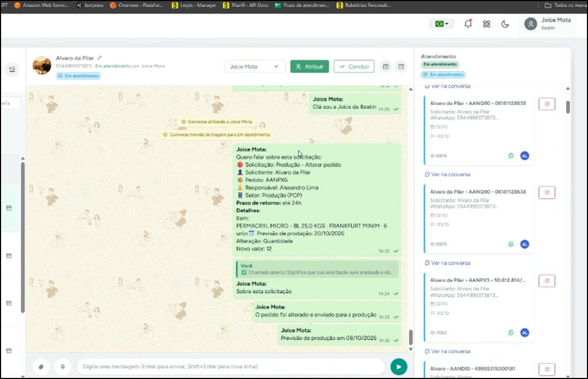Click Ver na conversa above card ID-6975

point(448,174)
